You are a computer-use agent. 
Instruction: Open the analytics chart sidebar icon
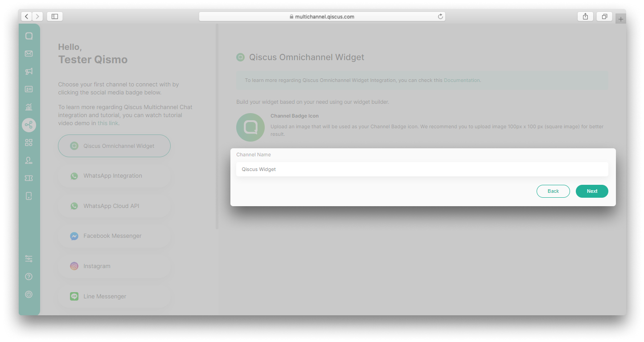pyautogui.click(x=29, y=107)
